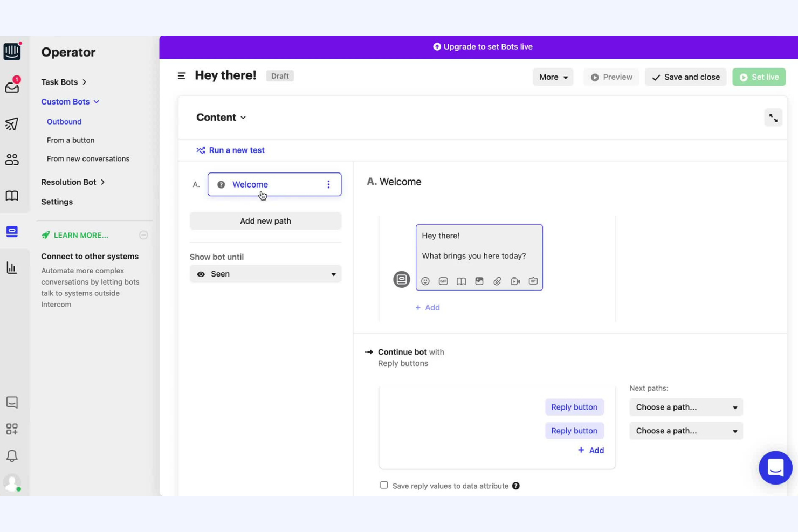Click the Run a new test link
798x532 pixels.
pyautogui.click(x=236, y=150)
